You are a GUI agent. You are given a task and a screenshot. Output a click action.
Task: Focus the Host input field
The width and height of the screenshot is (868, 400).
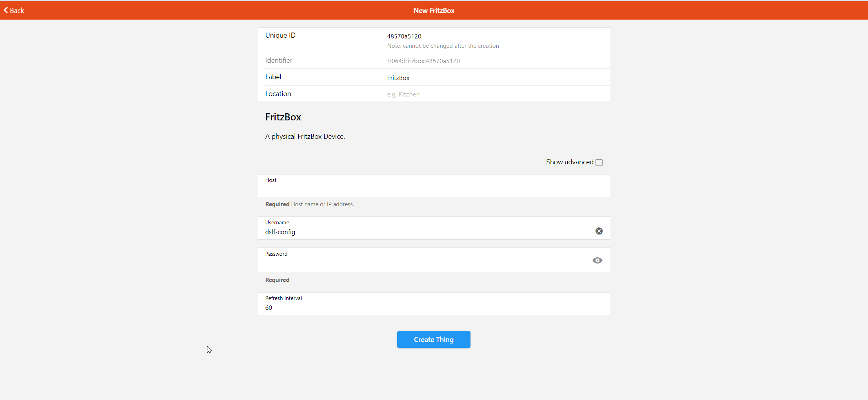433,189
